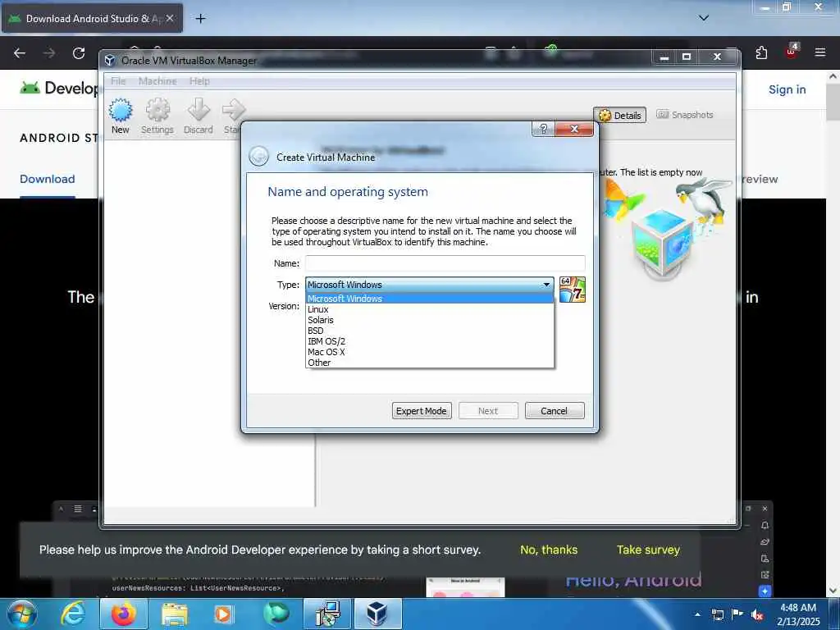Click the Type dropdown arrow showing Microsoft Windows

546,285
